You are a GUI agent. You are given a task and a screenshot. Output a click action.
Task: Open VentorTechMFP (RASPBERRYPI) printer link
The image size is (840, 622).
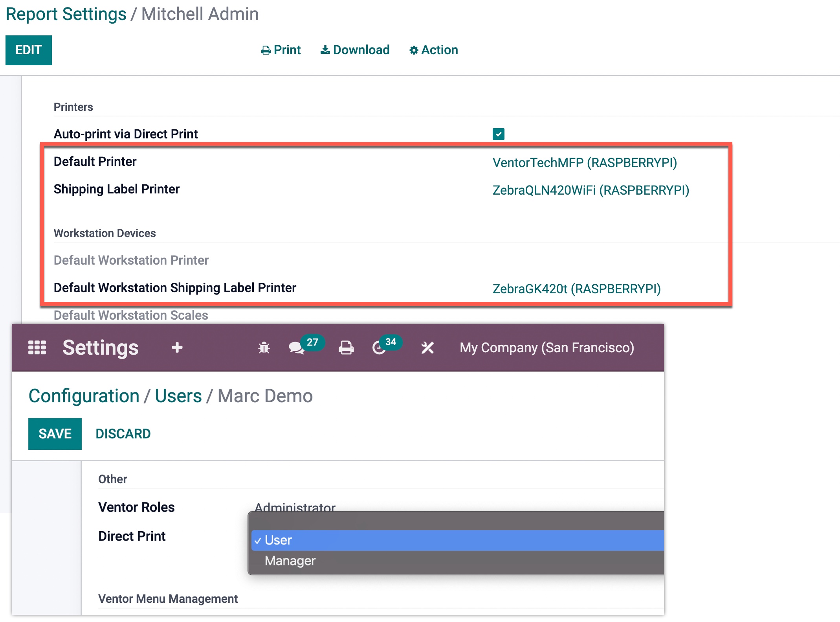tap(584, 163)
